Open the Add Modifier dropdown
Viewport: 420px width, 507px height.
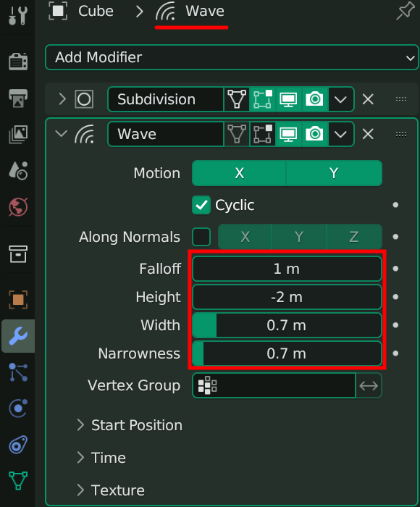click(x=232, y=57)
